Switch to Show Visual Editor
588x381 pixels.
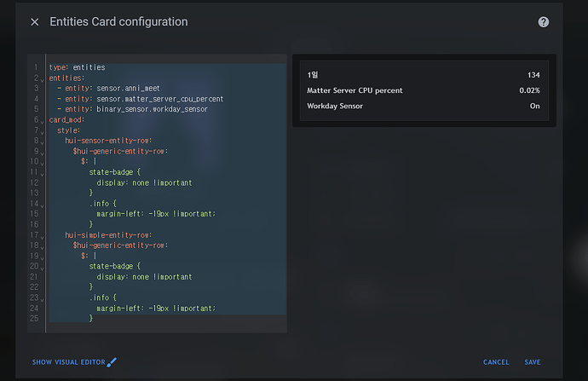click(x=69, y=362)
